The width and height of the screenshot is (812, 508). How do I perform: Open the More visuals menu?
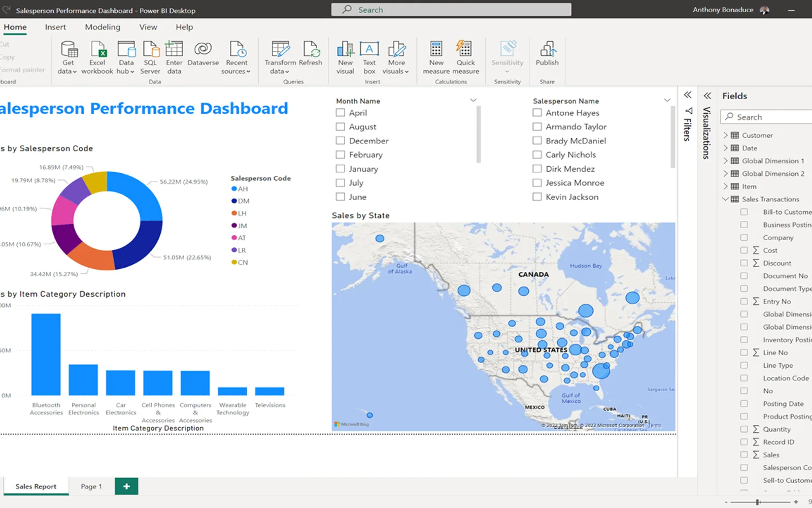396,57
